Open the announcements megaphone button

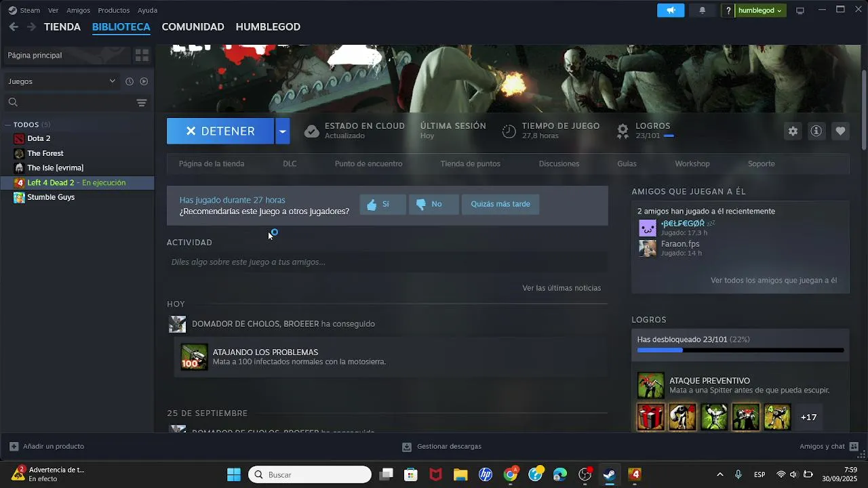click(x=671, y=10)
